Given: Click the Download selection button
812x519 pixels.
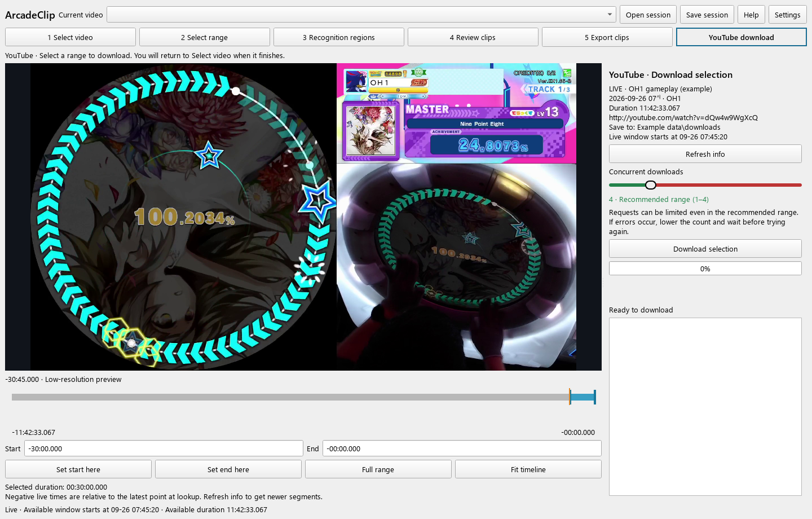Looking at the screenshot, I should (705, 249).
